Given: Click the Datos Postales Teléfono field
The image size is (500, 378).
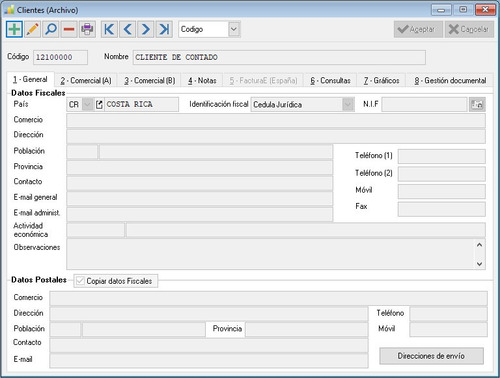Looking at the screenshot, I should click(448, 314).
